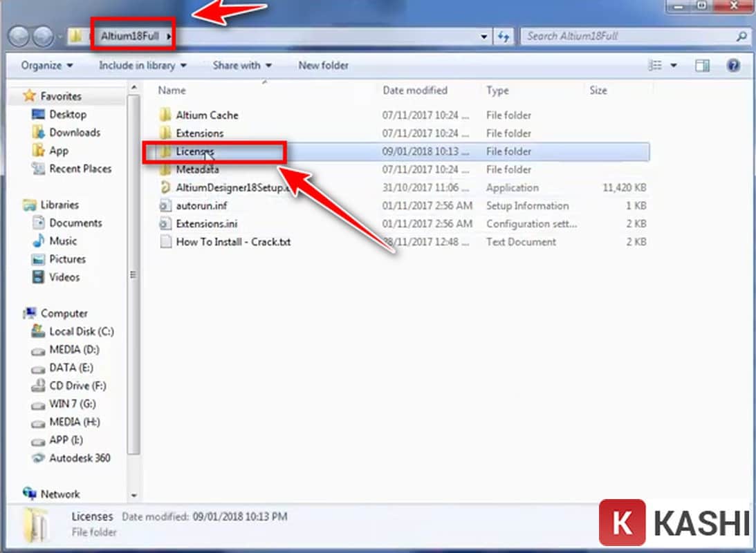Open the Downloads favorite in sidebar
This screenshot has height=553, width=756.
coord(74,132)
